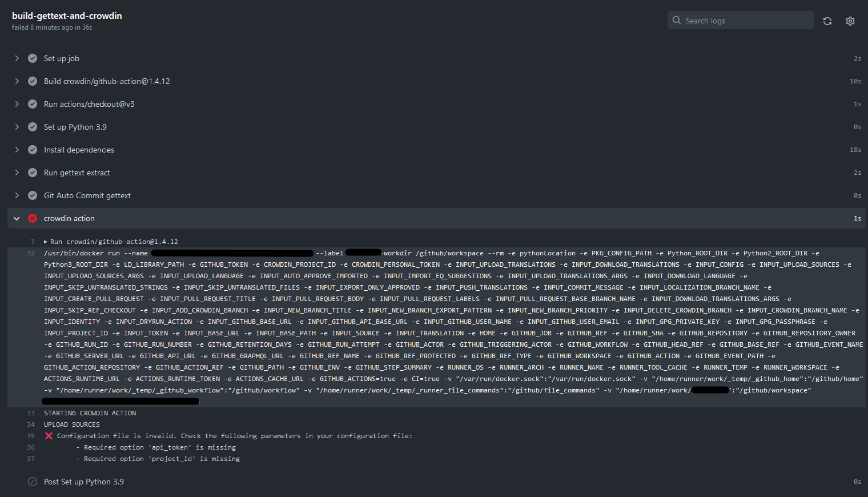
Task: Click the Search logs input field
Action: coord(740,19)
